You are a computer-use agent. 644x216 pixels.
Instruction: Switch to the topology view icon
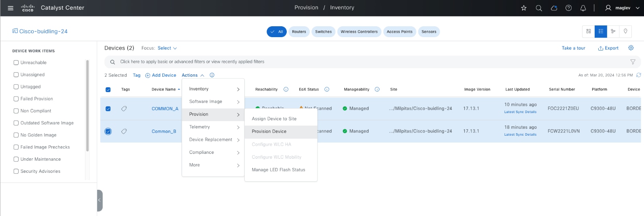tap(613, 31)
